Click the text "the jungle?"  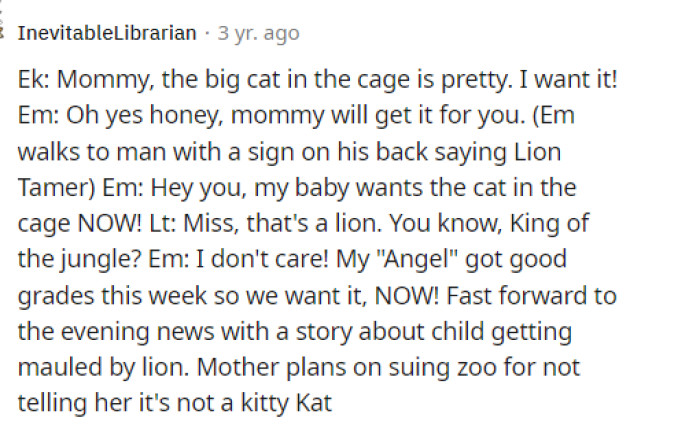(x=72, y=260)
